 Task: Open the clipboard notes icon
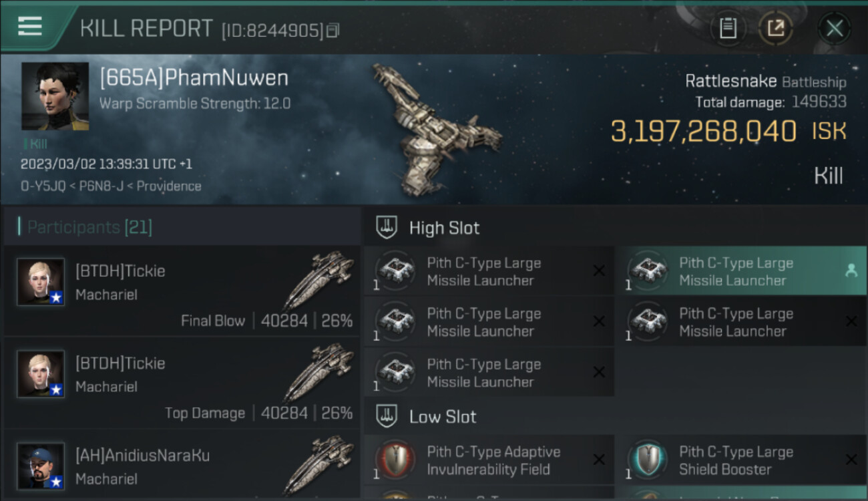[728, 28]
